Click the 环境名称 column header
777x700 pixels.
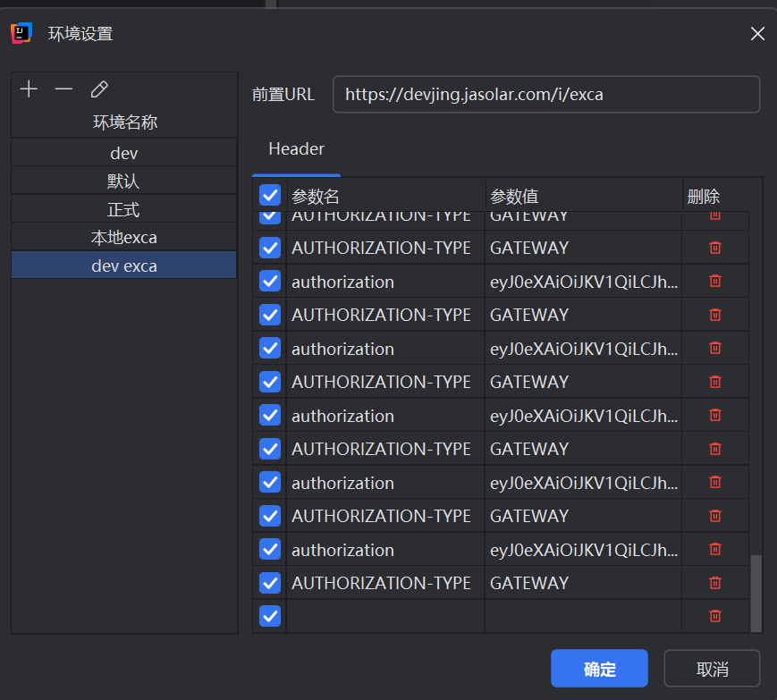tap(125, 122)
